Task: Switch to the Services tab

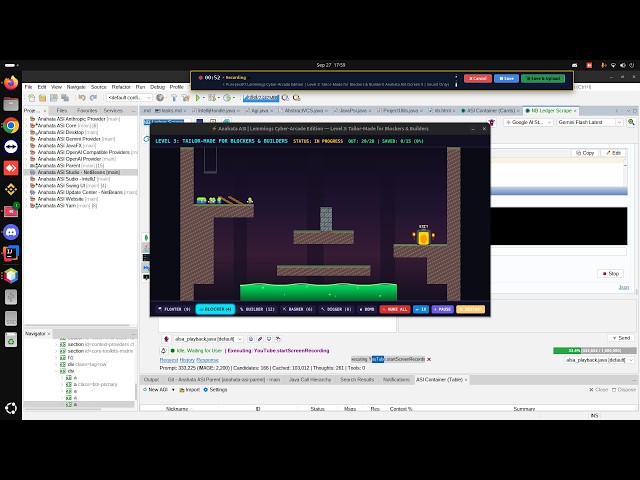Action: click(113, 111)
